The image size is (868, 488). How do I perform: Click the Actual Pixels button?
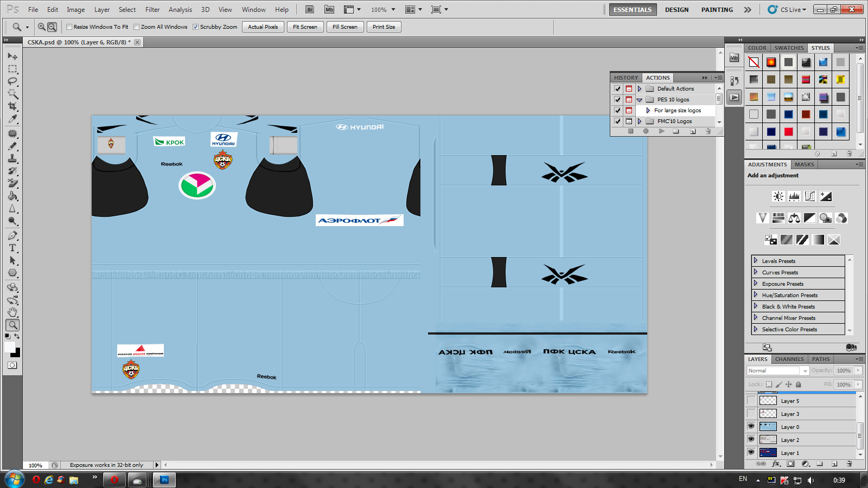click(263, 27)
